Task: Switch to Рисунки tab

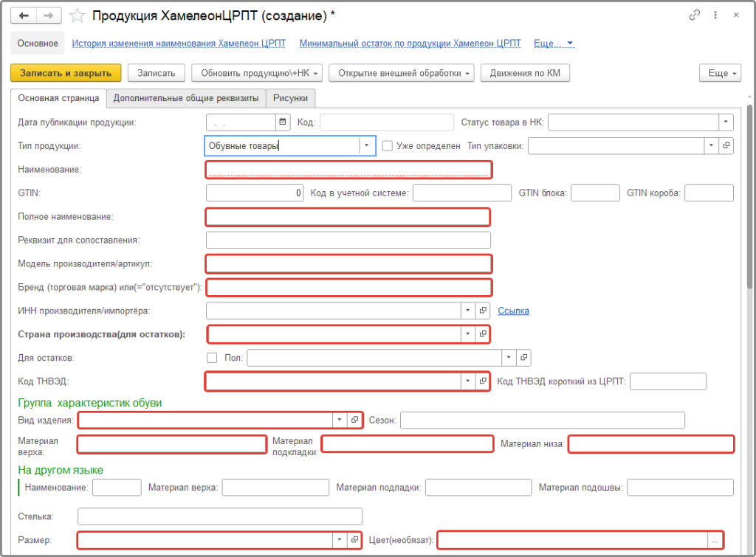Action: coord(290,98)
